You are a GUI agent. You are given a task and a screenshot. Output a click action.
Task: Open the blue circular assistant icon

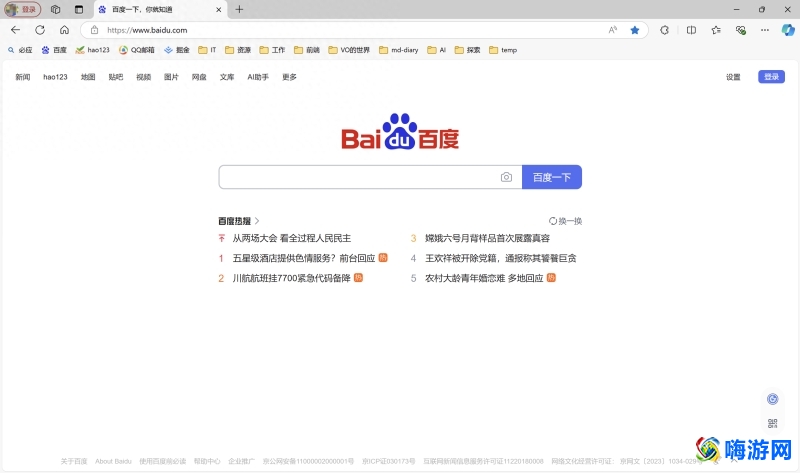click(772, 399)
